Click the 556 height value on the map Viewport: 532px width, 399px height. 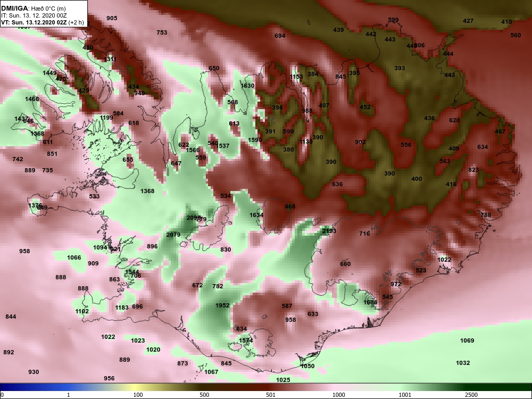point(406,145)
